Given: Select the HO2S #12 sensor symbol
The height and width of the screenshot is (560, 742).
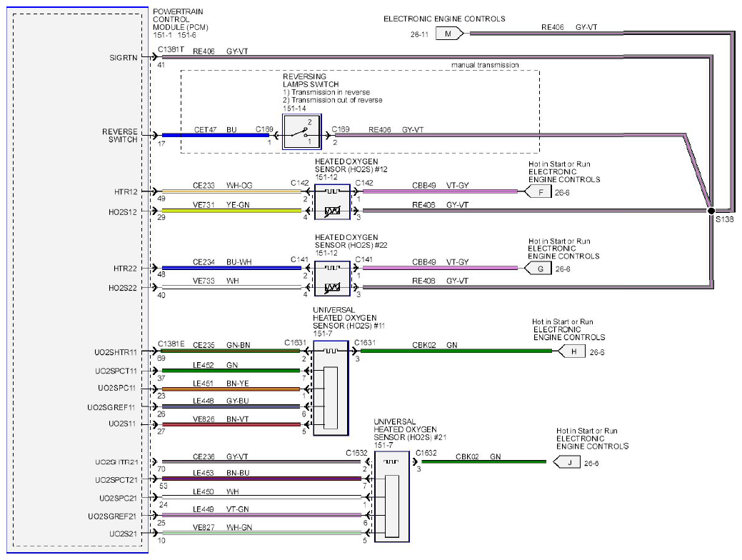Looking at the screenshot, I should click(332, 202).
